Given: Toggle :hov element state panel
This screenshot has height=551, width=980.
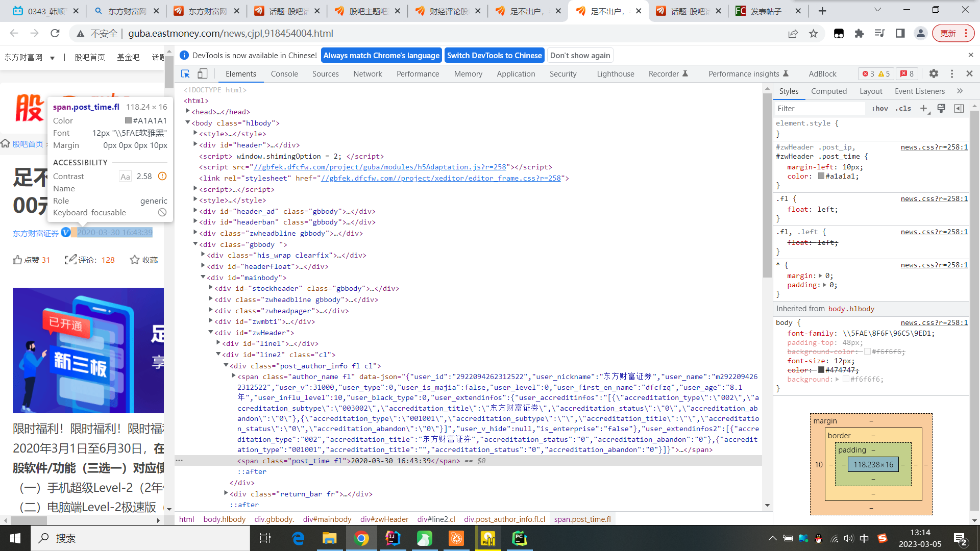Looking at the screenshot, I should [880, 108].
